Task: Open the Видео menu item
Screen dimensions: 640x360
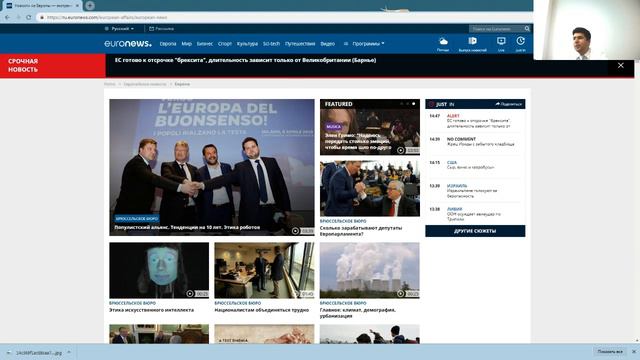Action: (x=327, y=44)
